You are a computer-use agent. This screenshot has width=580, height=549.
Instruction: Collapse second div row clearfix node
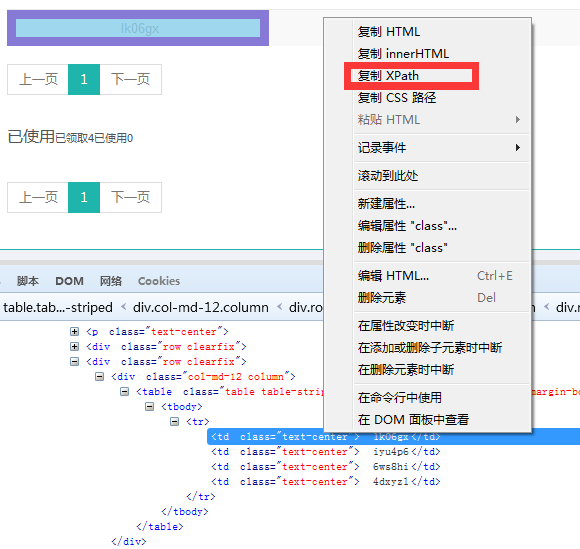click(x=74, y=361)
